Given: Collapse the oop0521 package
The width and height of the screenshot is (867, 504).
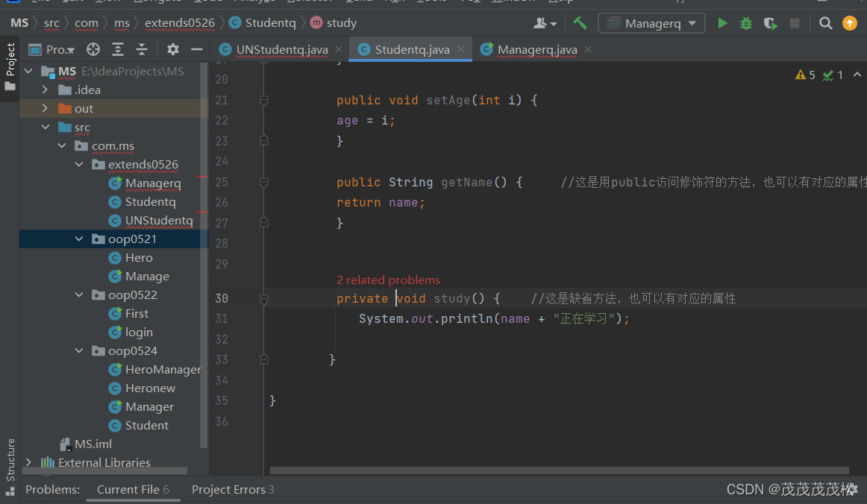Looking at the screenshot, I should (79, 239).
